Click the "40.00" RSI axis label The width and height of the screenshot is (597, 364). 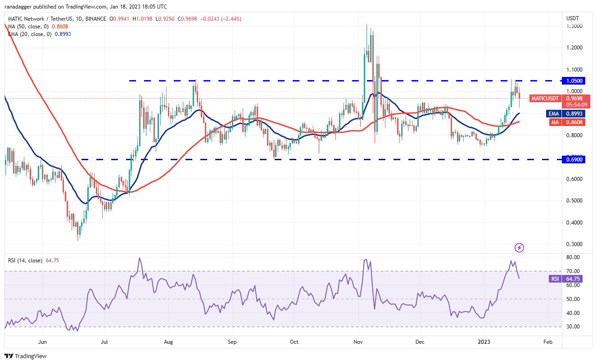click(573, 313)
